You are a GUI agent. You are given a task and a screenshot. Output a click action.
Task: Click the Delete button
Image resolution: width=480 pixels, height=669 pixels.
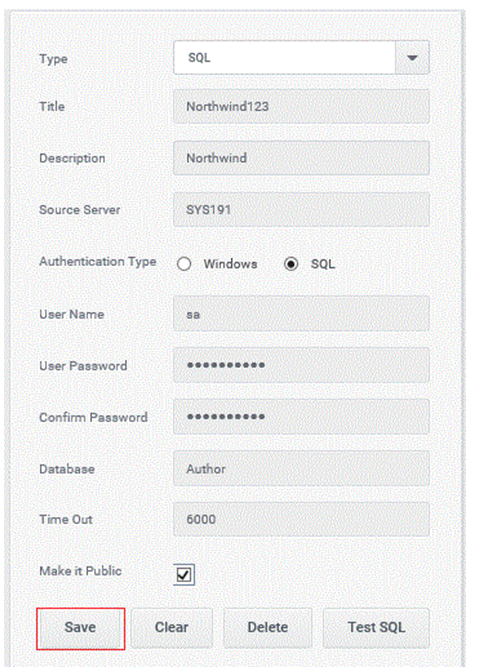[x=268, y=628]
